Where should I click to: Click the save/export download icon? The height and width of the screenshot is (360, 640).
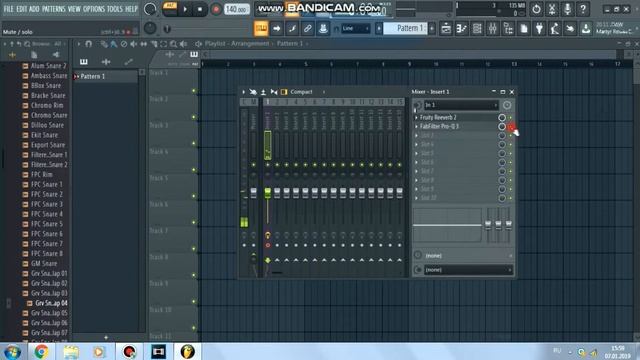point(586,28)
